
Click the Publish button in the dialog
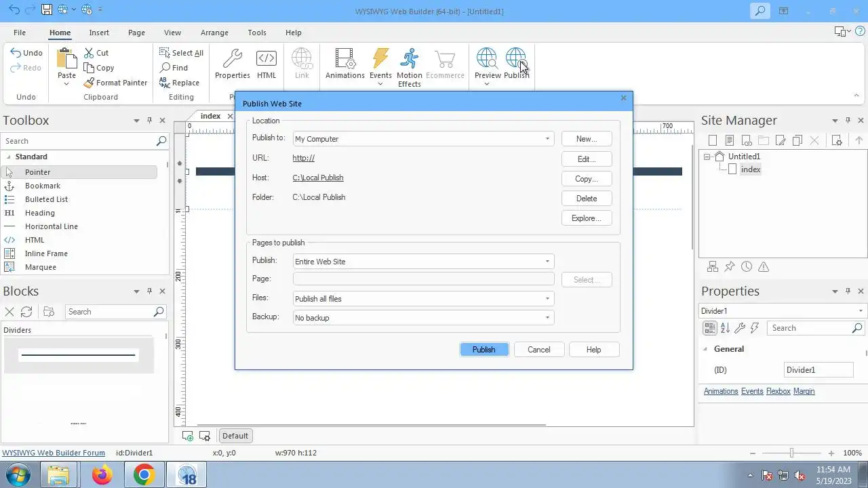484,350
